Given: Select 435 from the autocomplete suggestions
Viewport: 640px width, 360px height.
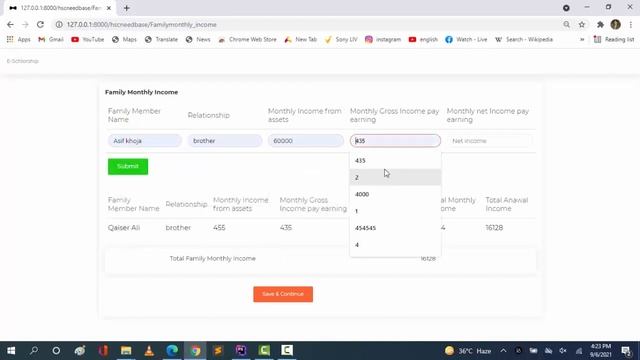Looking at the screenshot, I should click(x=395, y=160).
